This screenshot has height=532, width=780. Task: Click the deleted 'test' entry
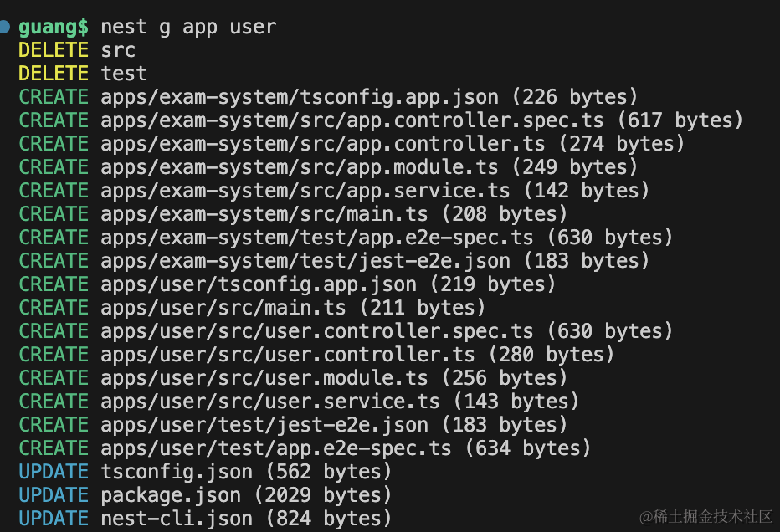[124, 74]
